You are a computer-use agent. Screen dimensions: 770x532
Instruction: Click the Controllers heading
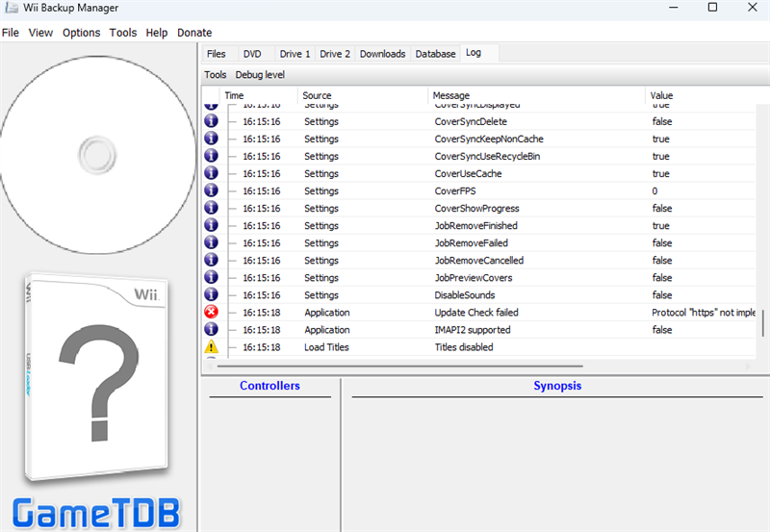269,386
